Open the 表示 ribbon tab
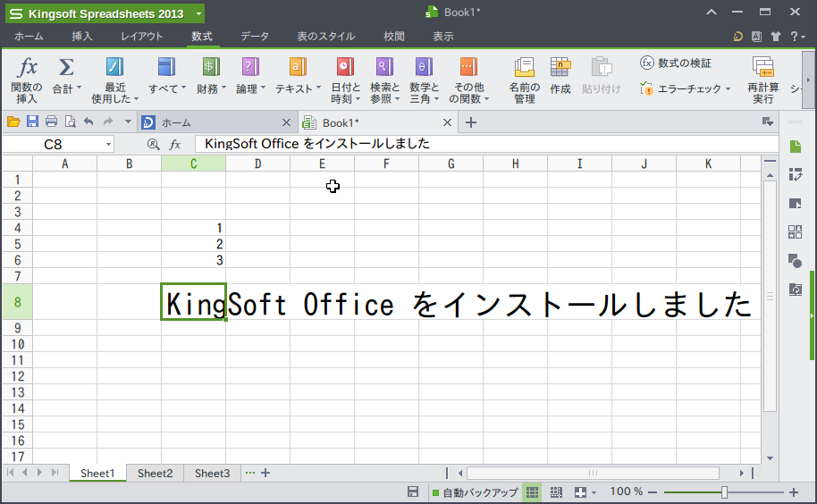Viewport: 817px width, 504px height. 442,37
